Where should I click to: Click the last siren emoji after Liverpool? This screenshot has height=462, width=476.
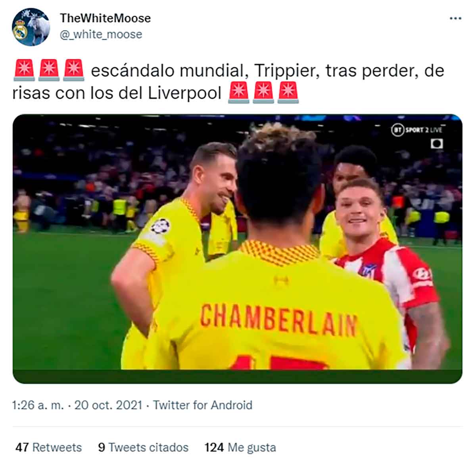tap(288, 92)
